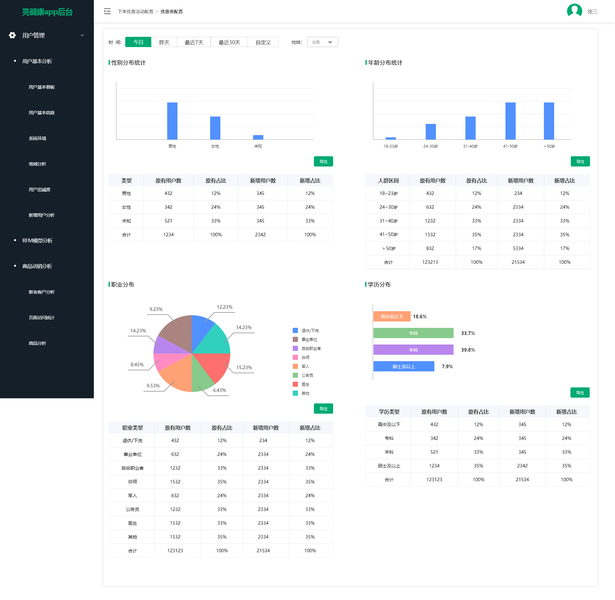
Task: Toggle the sidebar collapse hamburger icon
Action: coord(107,11)
